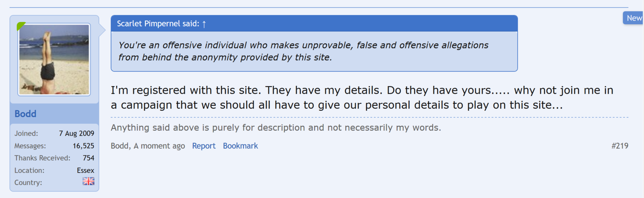
Task: Report this post
Action: click(204, 146)
